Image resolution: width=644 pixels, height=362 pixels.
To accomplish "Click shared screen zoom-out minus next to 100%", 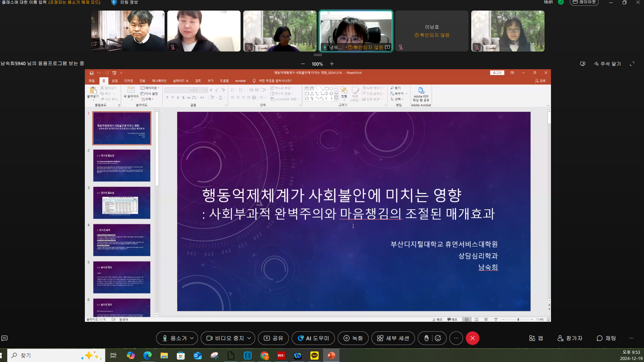I will click(303, 64).
